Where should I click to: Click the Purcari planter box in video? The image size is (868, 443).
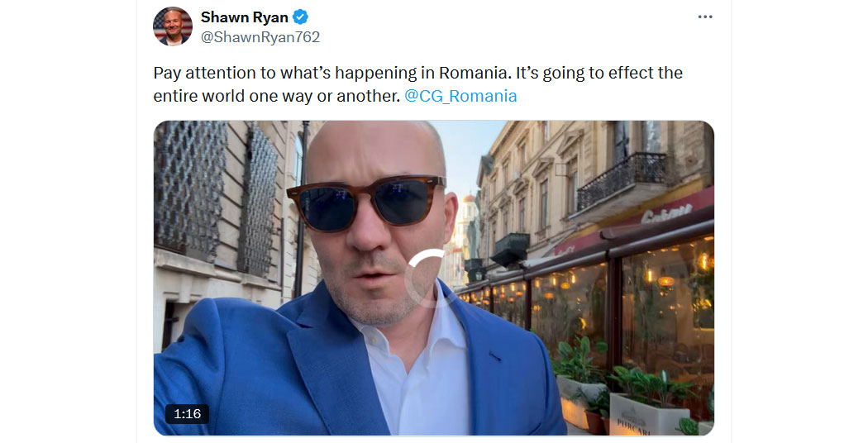point(642,414)
